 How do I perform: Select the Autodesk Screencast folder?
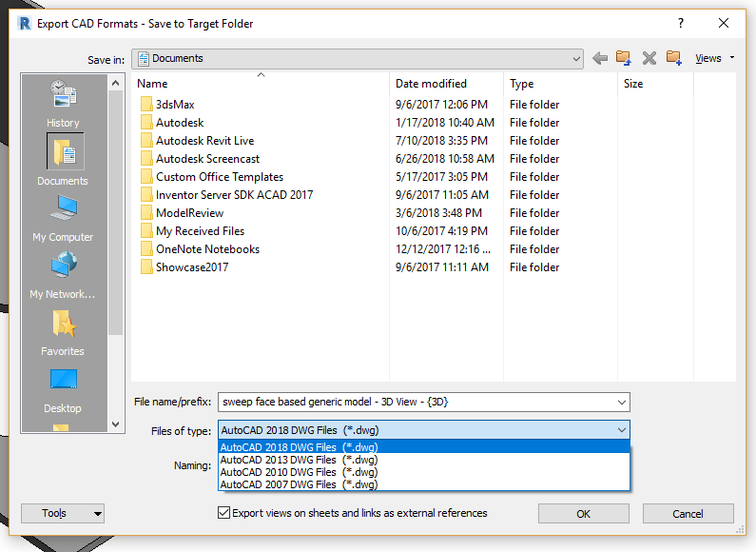(x=207, y=159)
